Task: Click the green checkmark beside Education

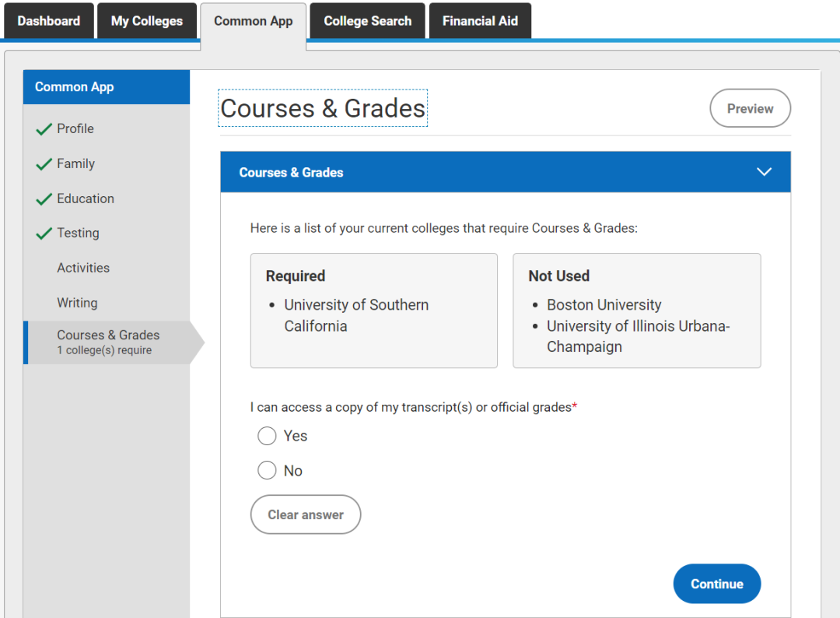Action: [x=44, y=199]
